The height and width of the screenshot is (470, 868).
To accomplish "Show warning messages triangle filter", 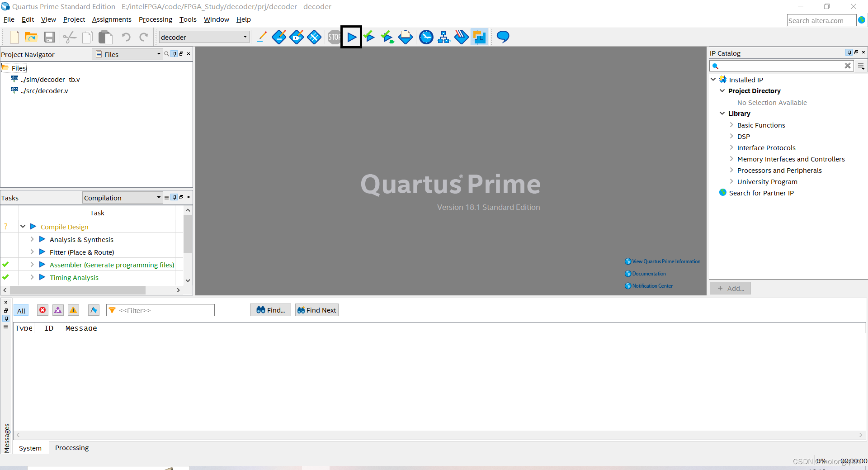I will [x=73, y=310].
